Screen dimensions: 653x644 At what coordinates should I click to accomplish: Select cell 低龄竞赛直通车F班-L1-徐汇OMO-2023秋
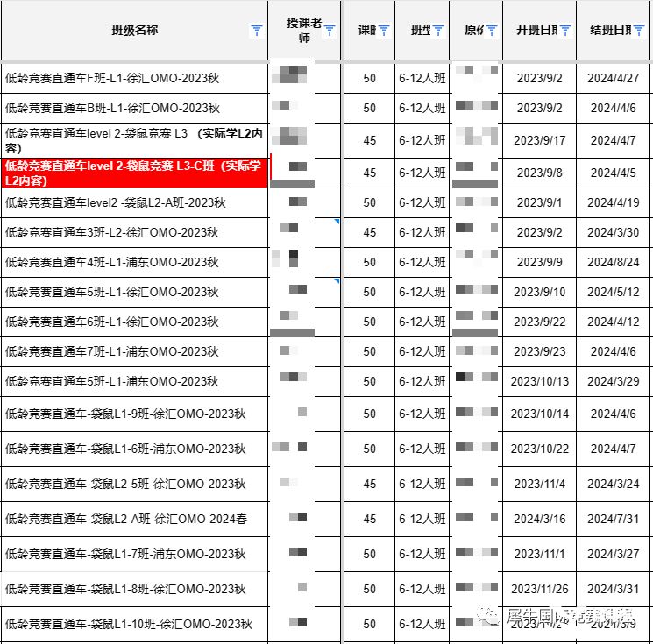tap(112, 79)
